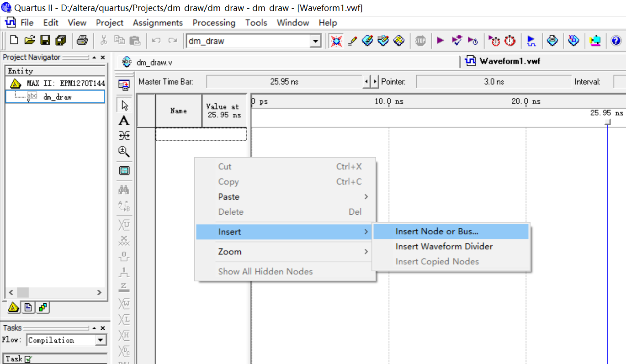Click the Start Analysis & Synthesis icon
The width and height of the screenshot is (626, 364).
tap(457, 41)
